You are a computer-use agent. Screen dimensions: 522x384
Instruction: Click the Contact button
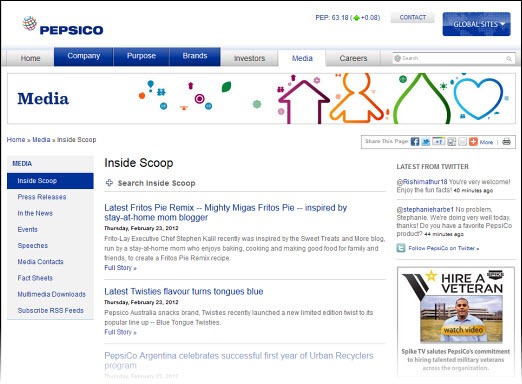pos(413,18)
